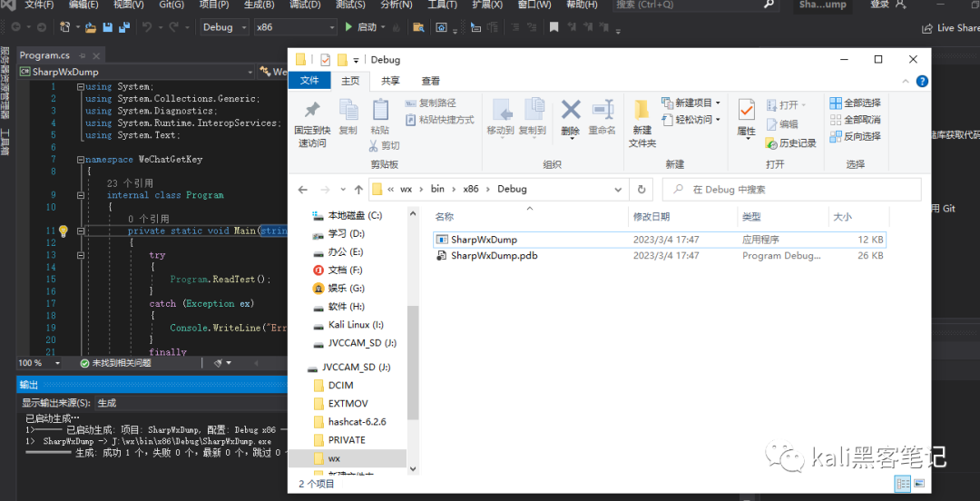Click Find in Files icon in toolbar
Viewport: 980px width, 501px height.
(x=418, y=27)
